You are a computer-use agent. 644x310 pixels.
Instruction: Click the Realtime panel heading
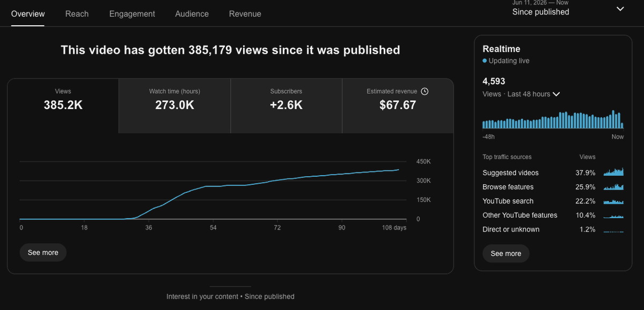(x=501, y=49)
